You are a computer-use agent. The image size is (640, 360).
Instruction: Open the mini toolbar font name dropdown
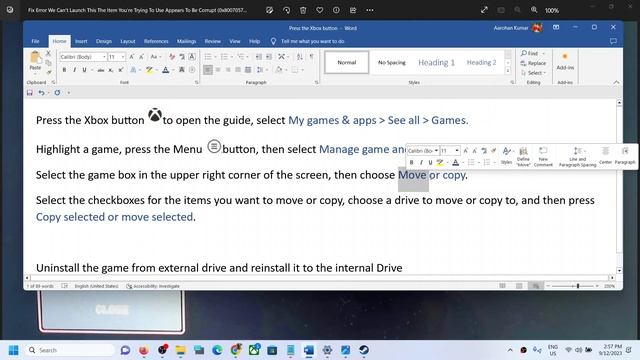click(x=436, y=151)
